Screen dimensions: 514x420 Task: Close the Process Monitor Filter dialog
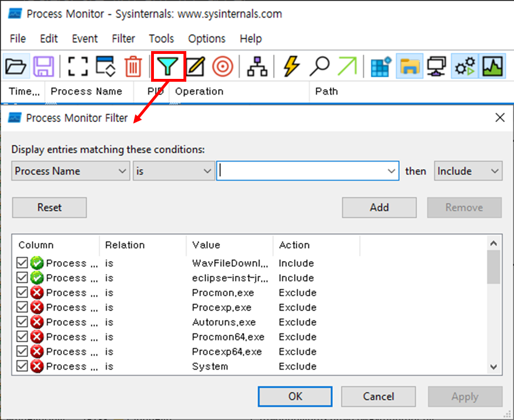[x=500, y=117]
